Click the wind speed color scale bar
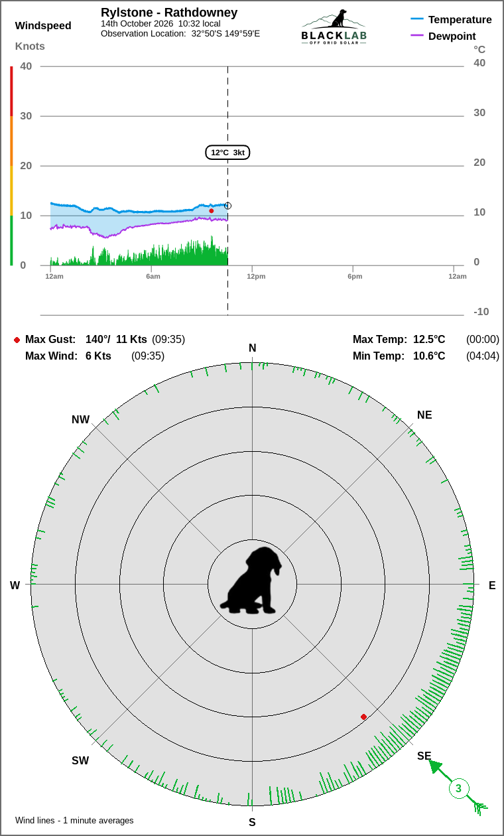This screenshot has height=836, width=504. pos(11,166)
